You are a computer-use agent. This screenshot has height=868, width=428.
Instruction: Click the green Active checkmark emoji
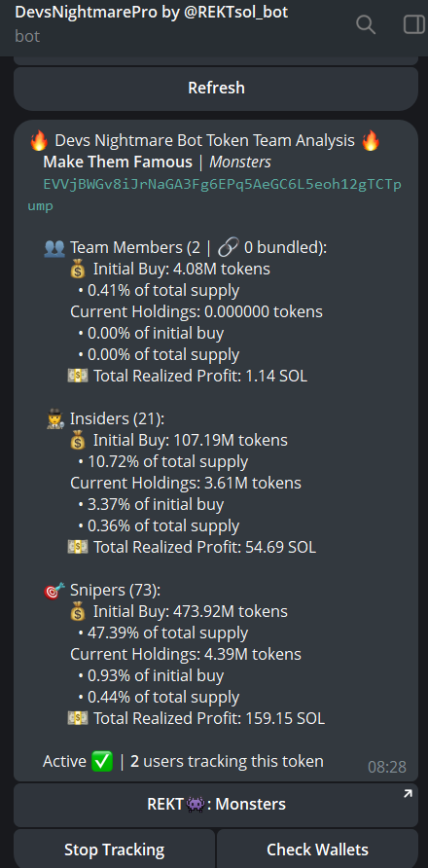coord(102,761)
